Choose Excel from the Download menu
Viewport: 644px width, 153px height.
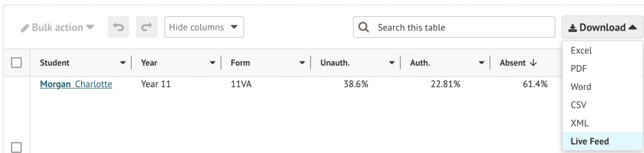pos(581,50)
